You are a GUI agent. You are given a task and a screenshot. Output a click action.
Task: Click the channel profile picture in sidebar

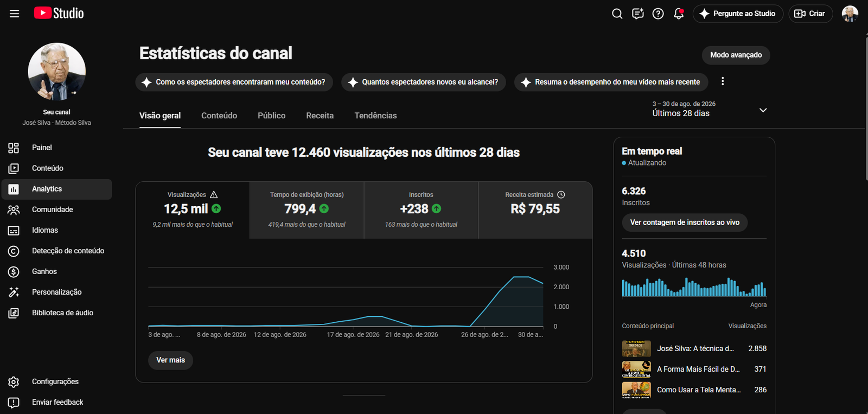(x=57, y=72)
